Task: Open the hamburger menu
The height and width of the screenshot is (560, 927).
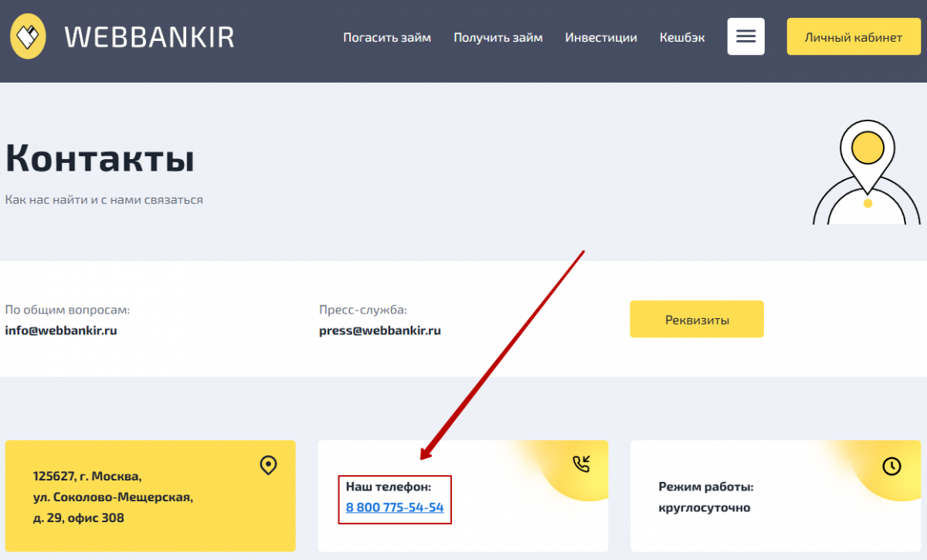Action: [x=745, y=36]
